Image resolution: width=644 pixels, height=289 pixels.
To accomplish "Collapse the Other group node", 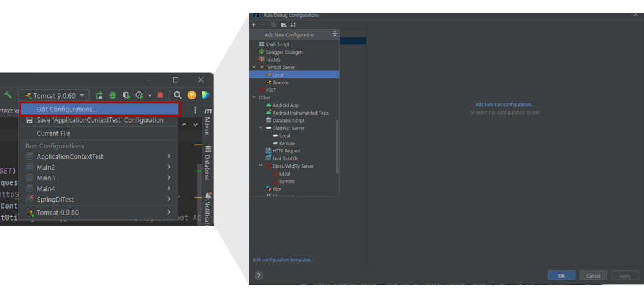I will 254,97.
